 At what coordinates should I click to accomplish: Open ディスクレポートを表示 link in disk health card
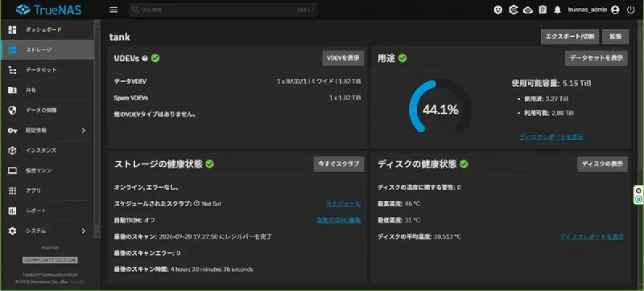[592, 236]
